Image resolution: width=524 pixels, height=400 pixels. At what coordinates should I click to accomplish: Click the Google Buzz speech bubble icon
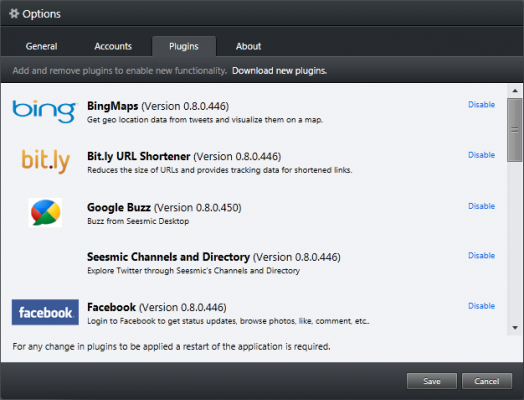point(45,213)
